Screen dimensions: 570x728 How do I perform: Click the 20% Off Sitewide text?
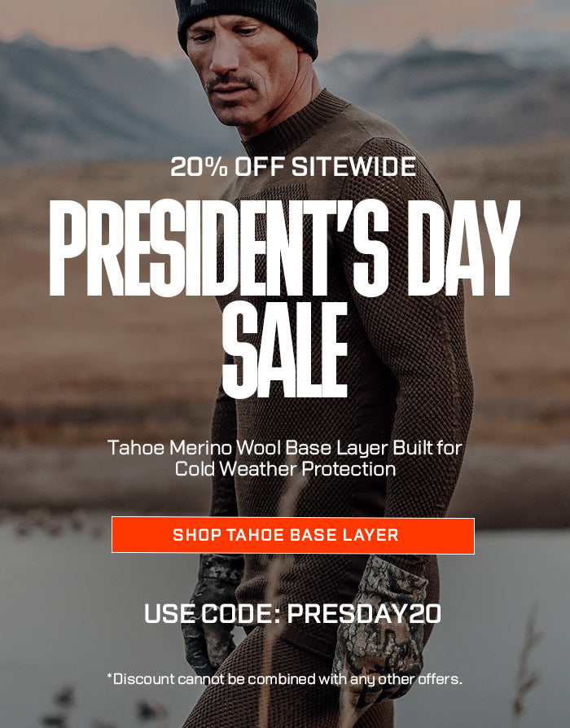pyautogui.click(x=293, y=167)
